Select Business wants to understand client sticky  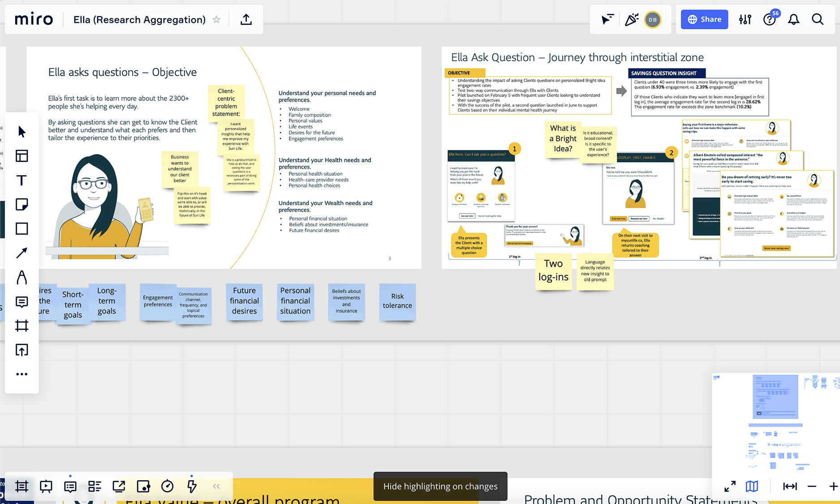(x=180, y=169)
